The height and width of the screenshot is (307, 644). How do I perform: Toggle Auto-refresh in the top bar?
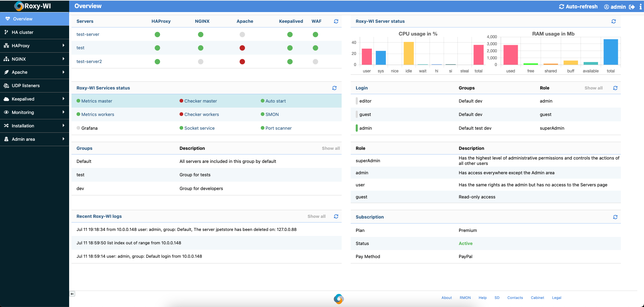tap(578, 6)
